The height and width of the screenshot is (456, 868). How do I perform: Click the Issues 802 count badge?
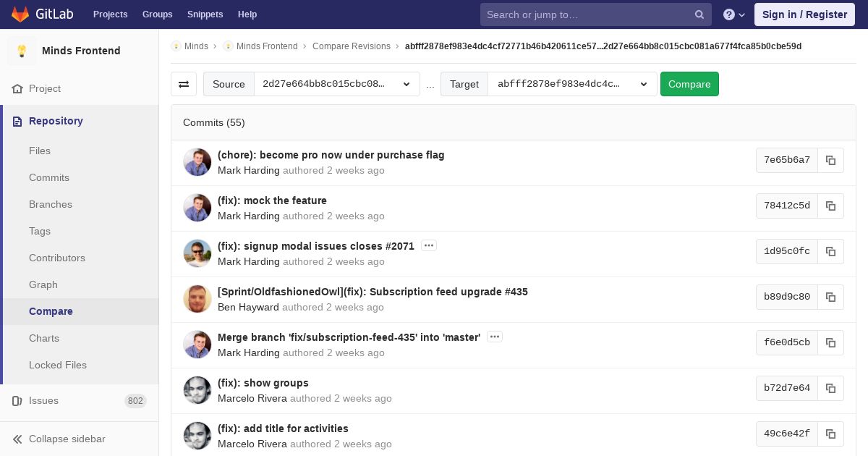135,400
